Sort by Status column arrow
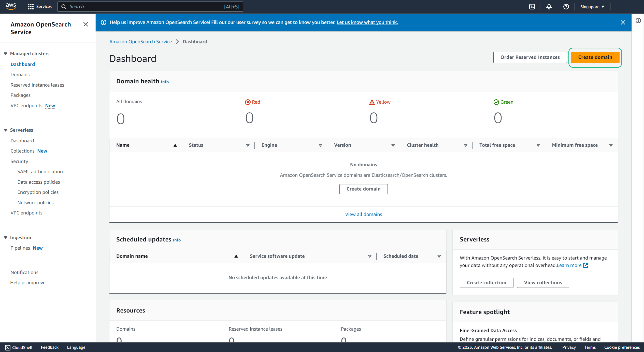Image resolution: width=644 pixels, height=352 pixels. (x=248, y=145)
